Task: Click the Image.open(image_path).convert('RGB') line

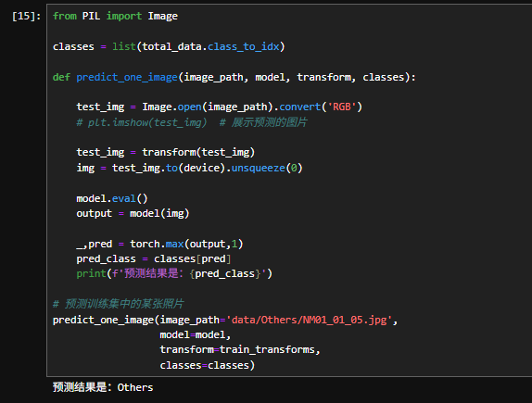Action: pyautogui.click(x=219, y=107)
